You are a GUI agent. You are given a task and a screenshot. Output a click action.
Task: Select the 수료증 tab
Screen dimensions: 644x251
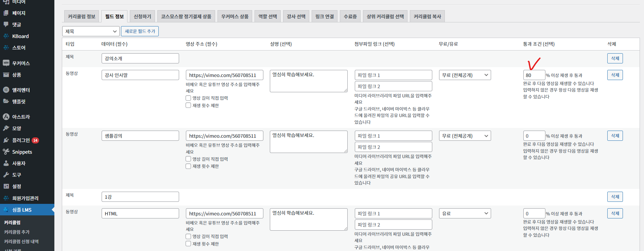(x=350, y=16)
